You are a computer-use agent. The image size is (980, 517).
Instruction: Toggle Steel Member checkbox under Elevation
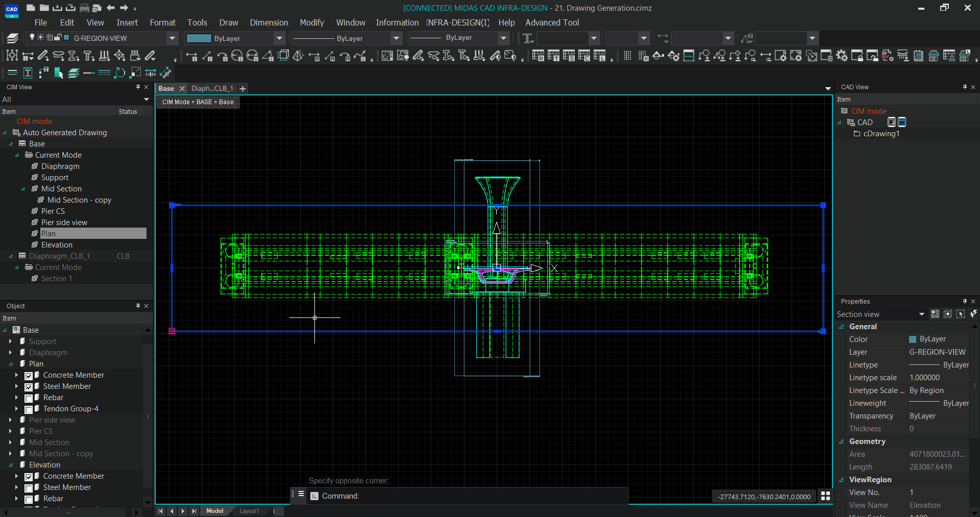coord(29,488)
